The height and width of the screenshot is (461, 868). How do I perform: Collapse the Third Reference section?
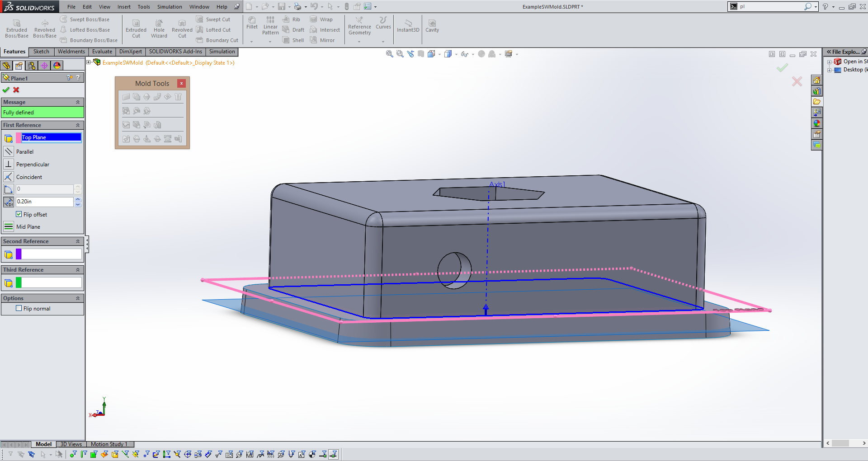pyautogui.click(x=78, y=270)
